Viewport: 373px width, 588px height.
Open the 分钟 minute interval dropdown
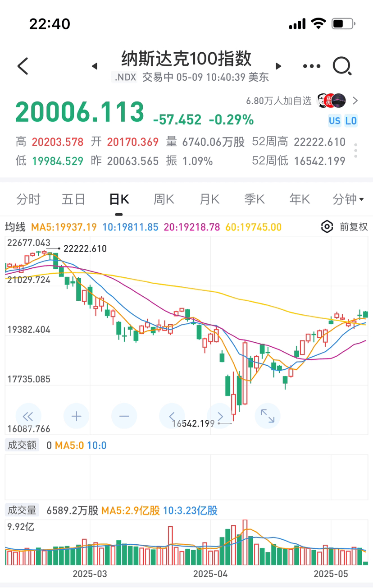tap(348, 199)
